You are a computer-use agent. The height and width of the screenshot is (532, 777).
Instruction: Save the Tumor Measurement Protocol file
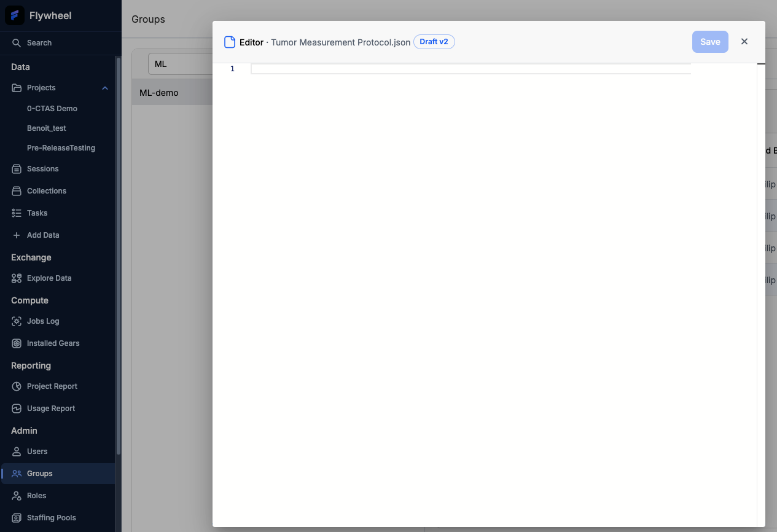pos(709,42)
